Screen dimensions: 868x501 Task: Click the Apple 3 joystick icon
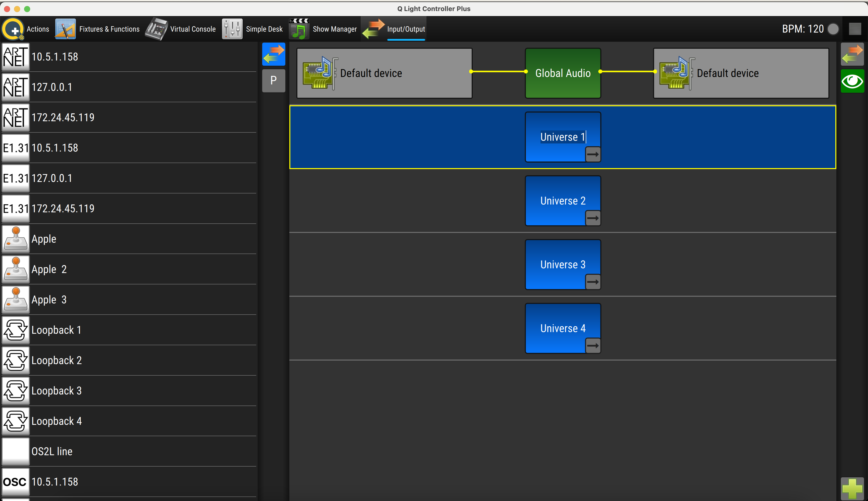(x=16, y=300)
